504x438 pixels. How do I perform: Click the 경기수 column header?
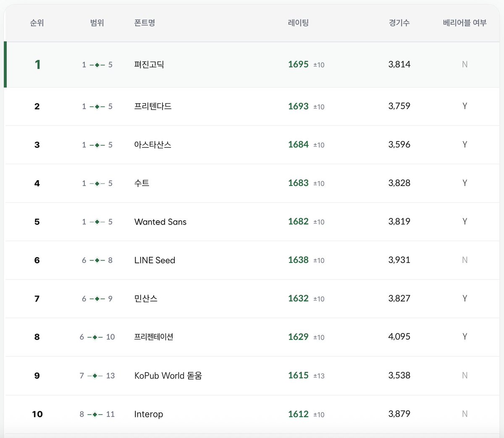point(399,23)
